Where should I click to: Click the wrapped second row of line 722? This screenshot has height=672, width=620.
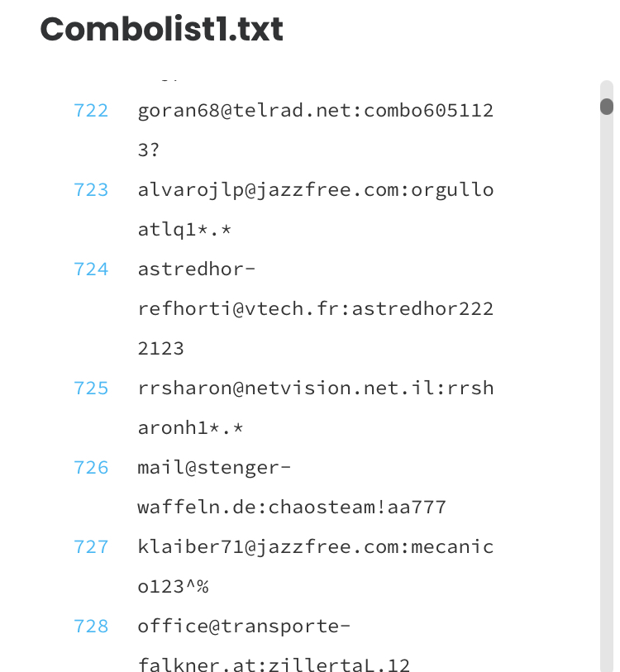[x=150, y=150]
